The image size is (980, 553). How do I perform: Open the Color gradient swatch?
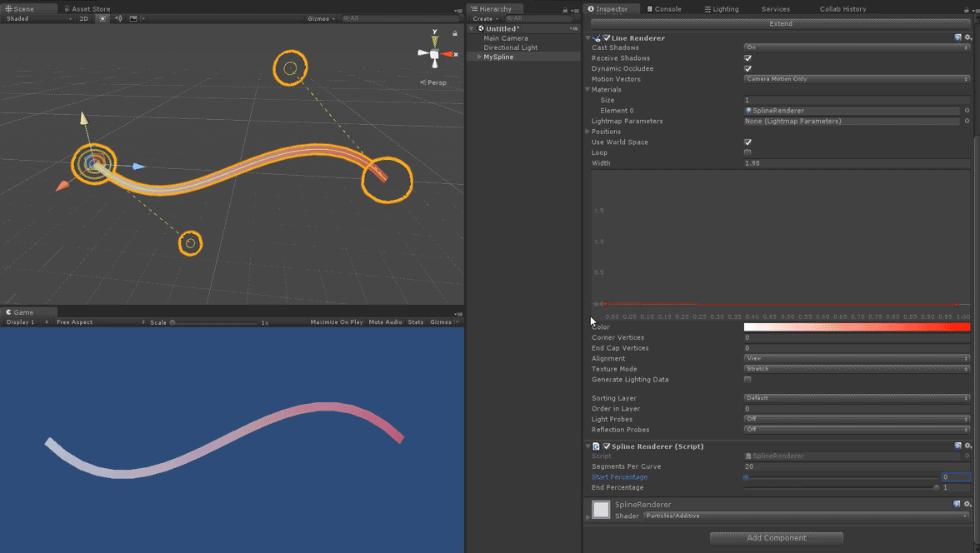pyautogui.click(x=857, y=327)
